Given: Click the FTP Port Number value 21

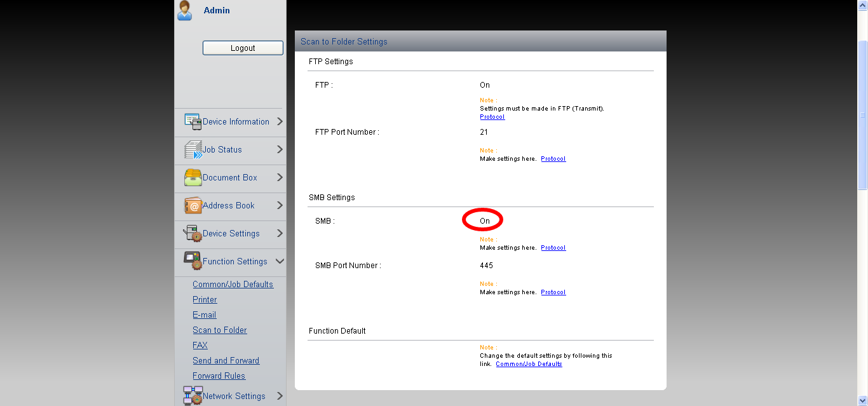Looking at the screenshot, I should point(484,132).
